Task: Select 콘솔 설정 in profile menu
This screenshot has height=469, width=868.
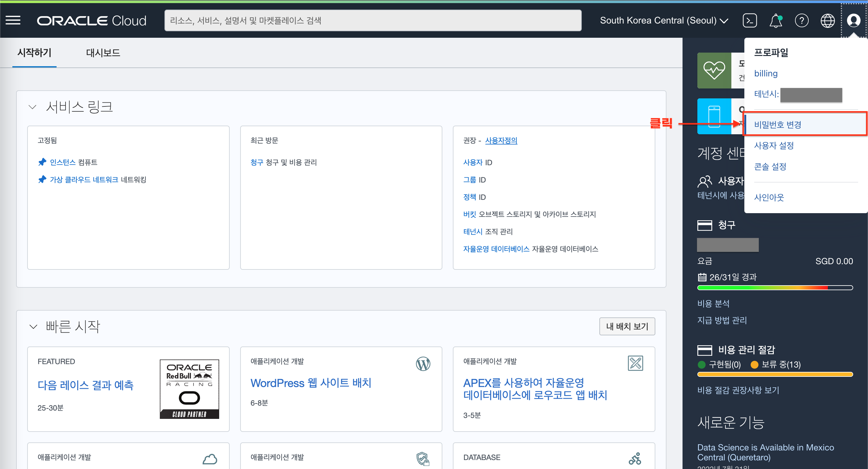Action: [x=770, y=166]
